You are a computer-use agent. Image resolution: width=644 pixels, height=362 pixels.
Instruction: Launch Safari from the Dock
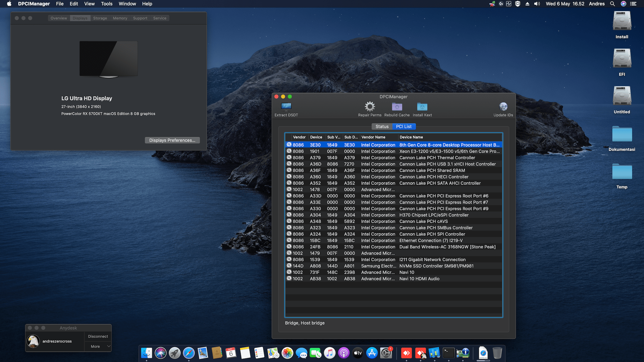coord(189,353)
